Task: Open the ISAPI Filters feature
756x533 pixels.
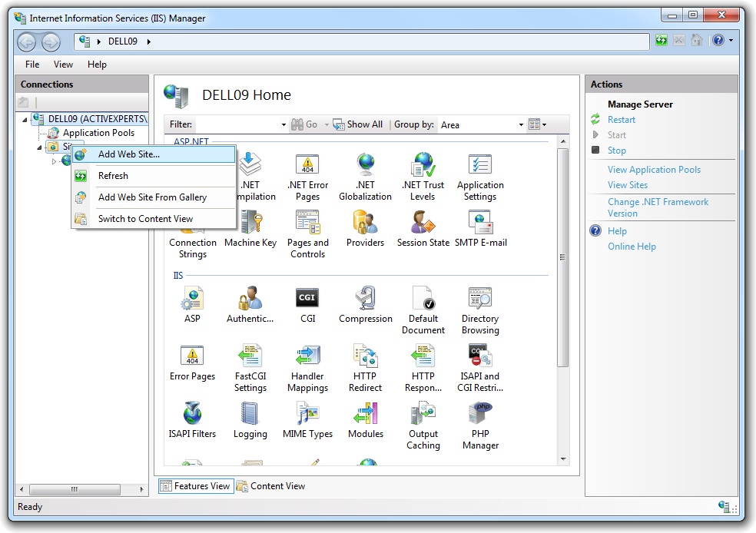Action: click(x=192, y=420)
